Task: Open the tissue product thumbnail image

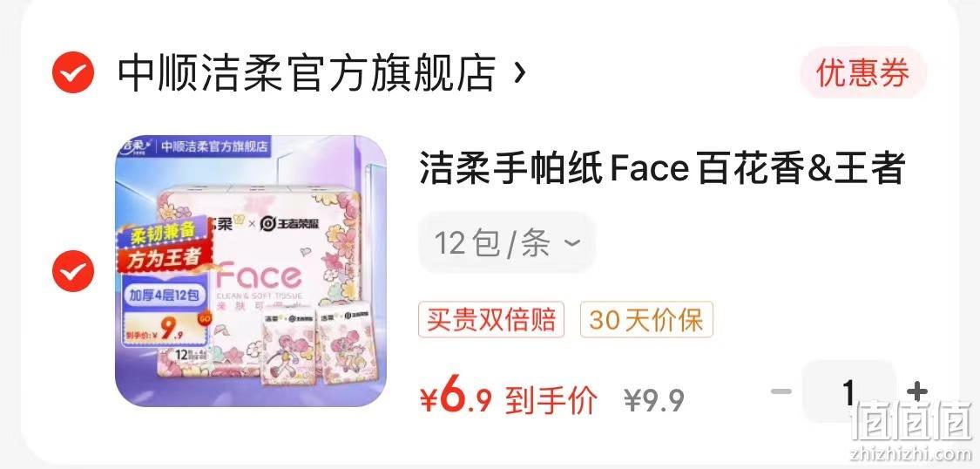Action: (251, 271)
